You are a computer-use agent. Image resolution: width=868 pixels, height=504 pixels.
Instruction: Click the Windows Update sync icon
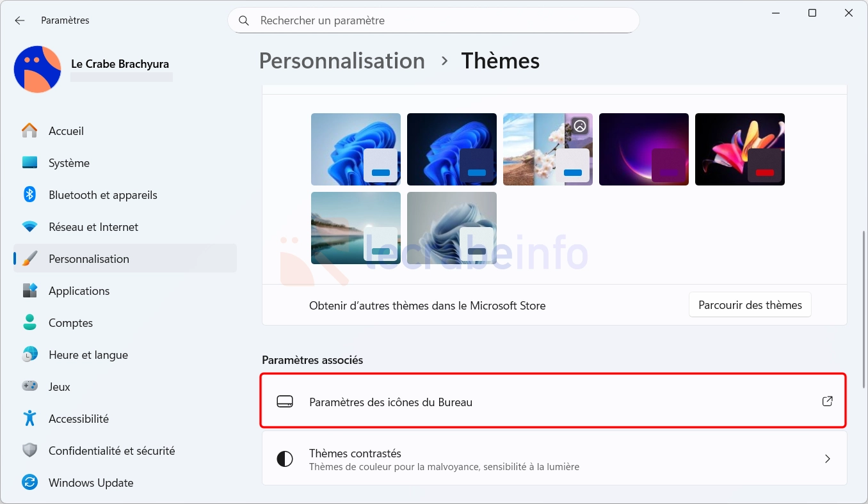(x=29, y=482)
